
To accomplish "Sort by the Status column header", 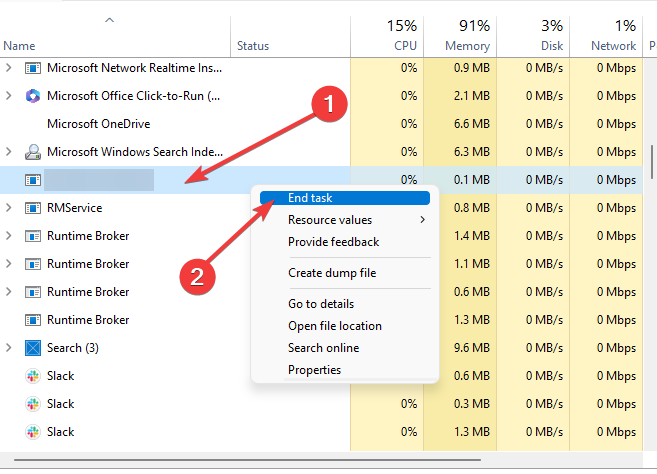I will (290, 36).
